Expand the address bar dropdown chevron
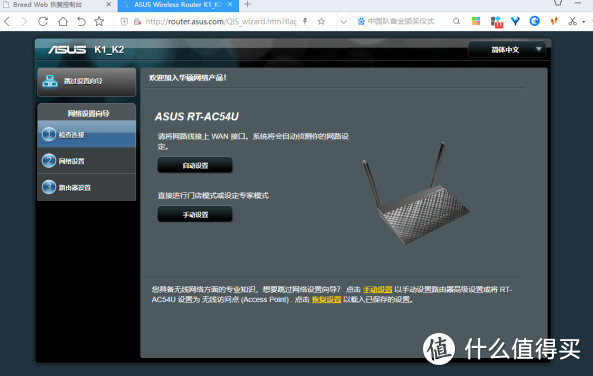Image resolution: width=593 pixels, height=376 pixels. tap(343, 22)
